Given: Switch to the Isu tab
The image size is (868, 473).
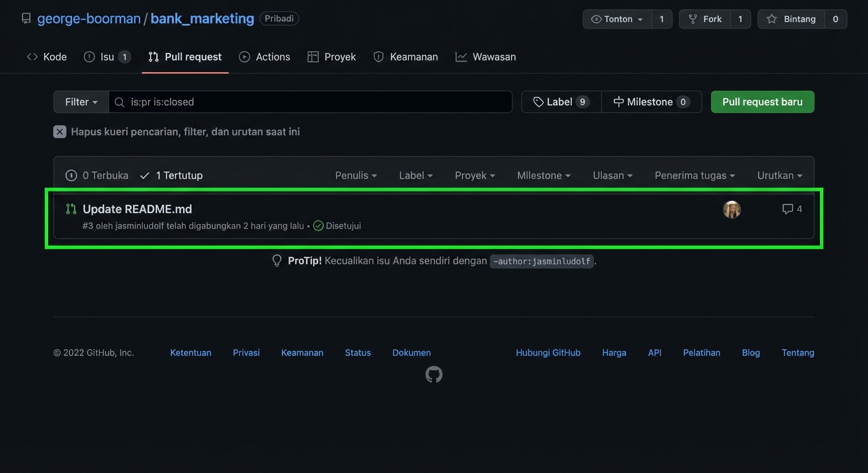Looking at the screenshot, I should [x=107, y=57].
